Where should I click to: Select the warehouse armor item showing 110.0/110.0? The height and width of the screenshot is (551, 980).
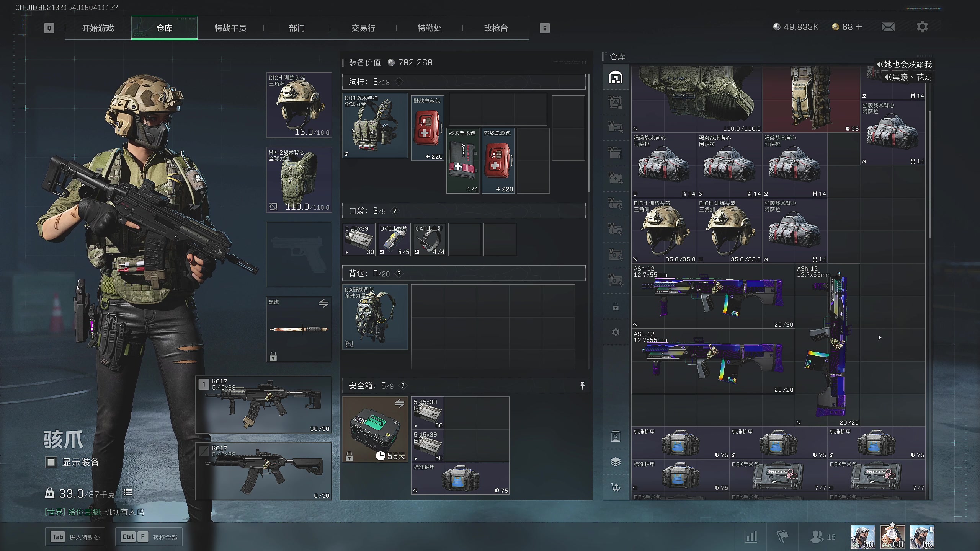[697, 99]
